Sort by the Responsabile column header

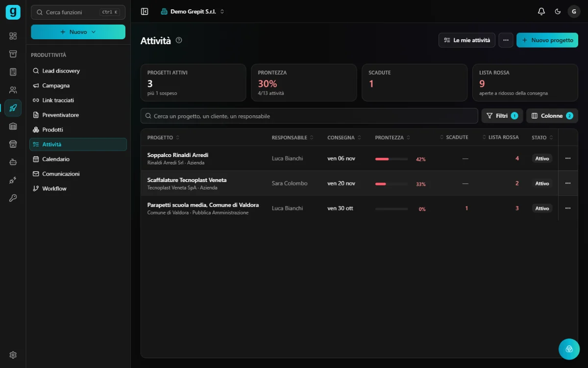click(293, 137)
